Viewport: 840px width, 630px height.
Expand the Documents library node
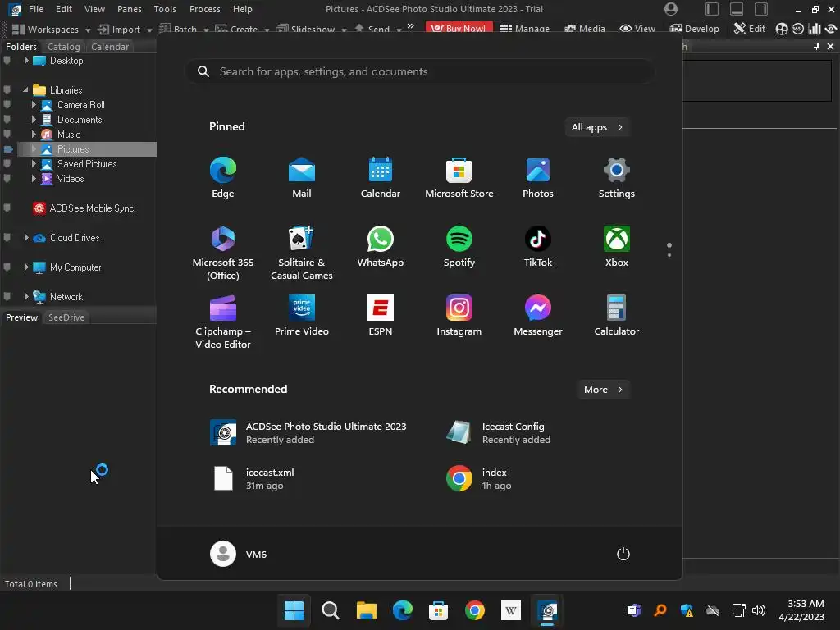click(x=33, y=120)
